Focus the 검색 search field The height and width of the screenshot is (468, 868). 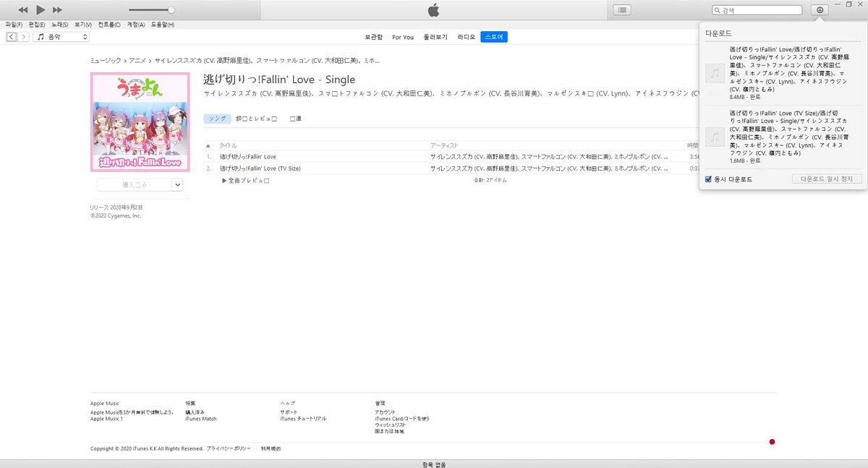click(x=757, y=10)
